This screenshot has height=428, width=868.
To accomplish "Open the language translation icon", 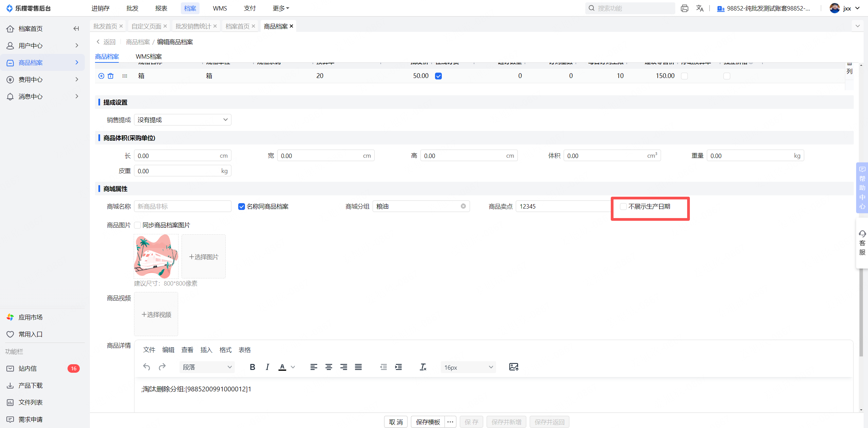I will pos(700,8).
